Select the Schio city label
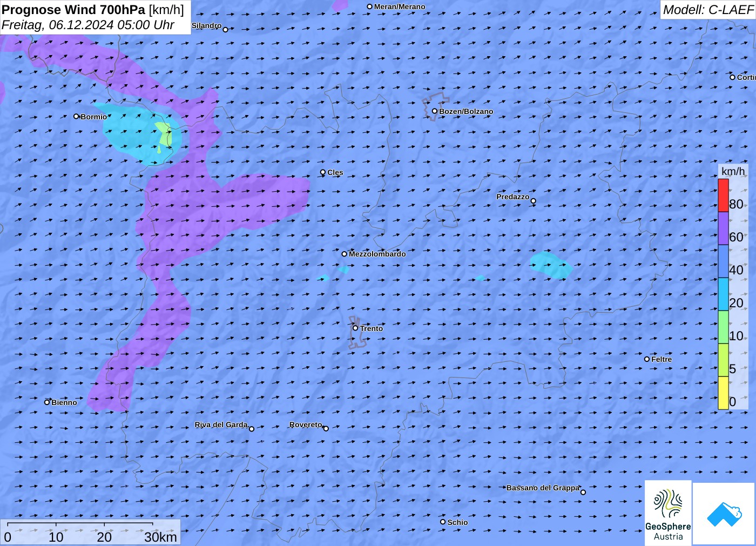 (457, 522)
